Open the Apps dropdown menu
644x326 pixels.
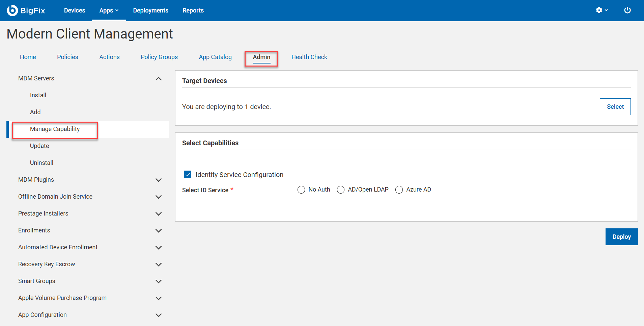click(109, 10)
